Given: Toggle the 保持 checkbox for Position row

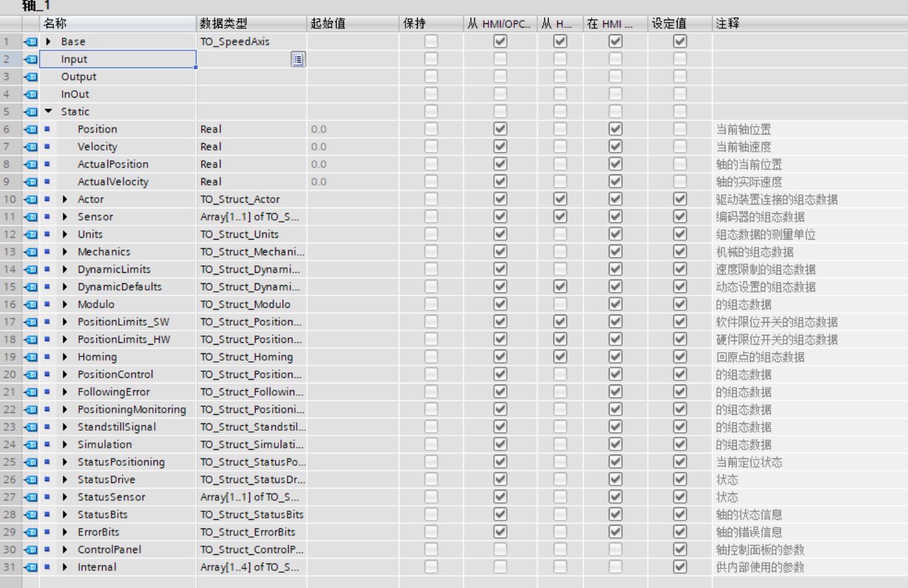Looking at the screenshot, I should point(431,129).
